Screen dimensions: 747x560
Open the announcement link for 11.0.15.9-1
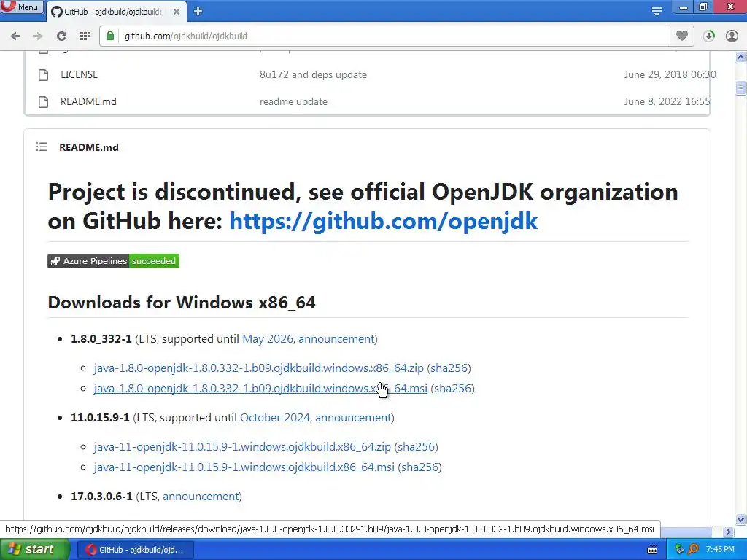(353, 418)
